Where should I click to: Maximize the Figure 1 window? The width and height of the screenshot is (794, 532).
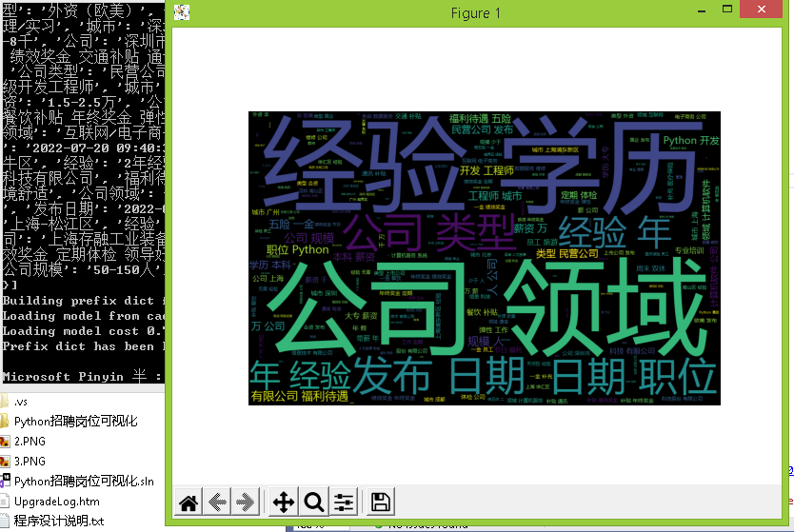727,10
